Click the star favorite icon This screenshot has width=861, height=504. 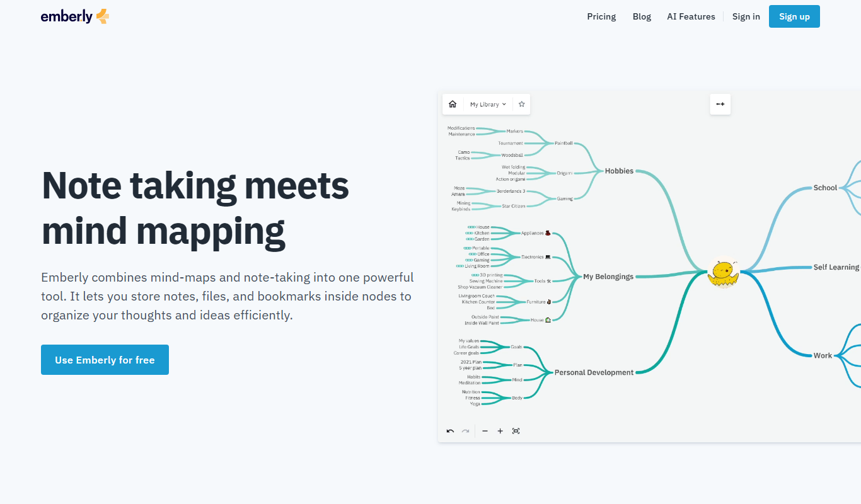click(522, 105)
